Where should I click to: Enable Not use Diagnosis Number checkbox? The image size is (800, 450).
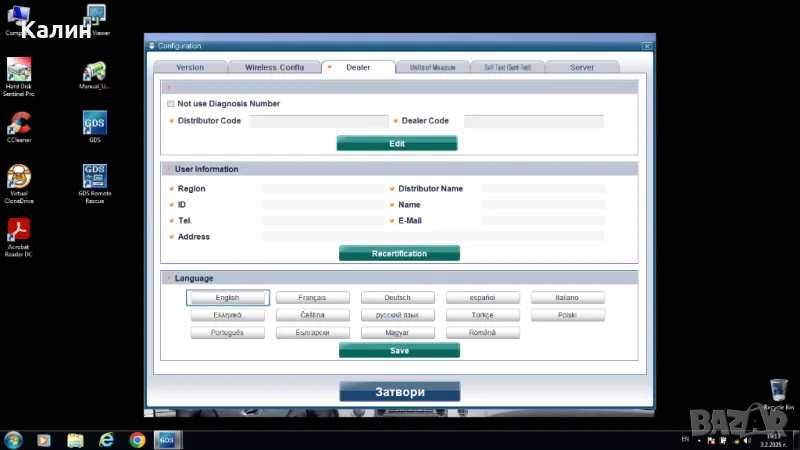tap(171, 104)
